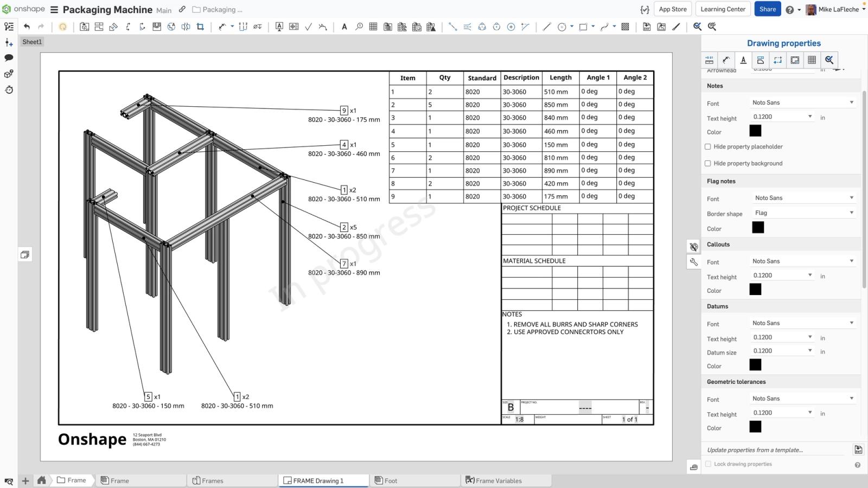Screen dimensions: 868x488
Task: Check Hide property background option
Action: (x=708, y=163)
